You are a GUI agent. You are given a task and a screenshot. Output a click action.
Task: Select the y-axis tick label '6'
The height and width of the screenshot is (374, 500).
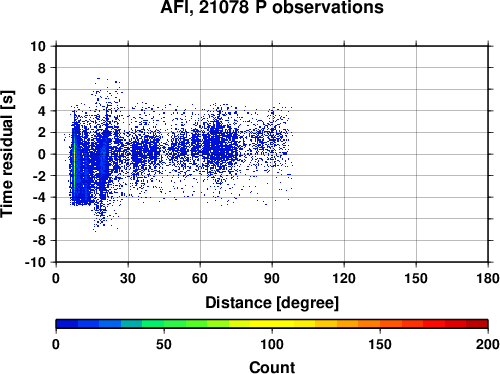click(42, 89)
